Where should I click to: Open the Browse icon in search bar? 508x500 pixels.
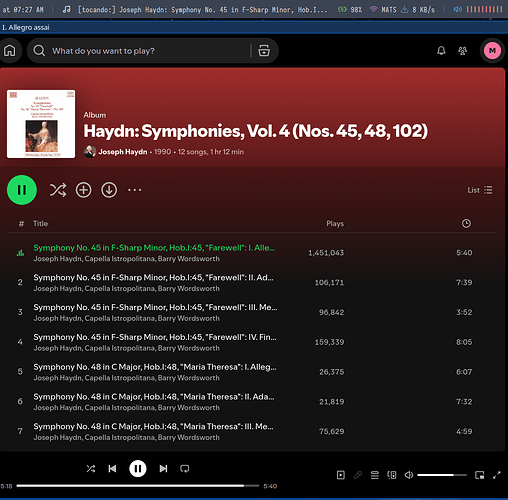tap(264, 51)
